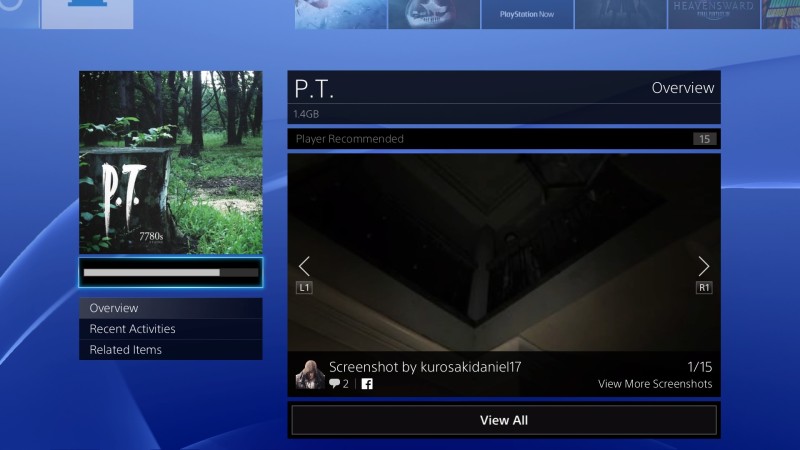Open the Player Recommended section header
800x450 pixels.
tap(504, 139)
